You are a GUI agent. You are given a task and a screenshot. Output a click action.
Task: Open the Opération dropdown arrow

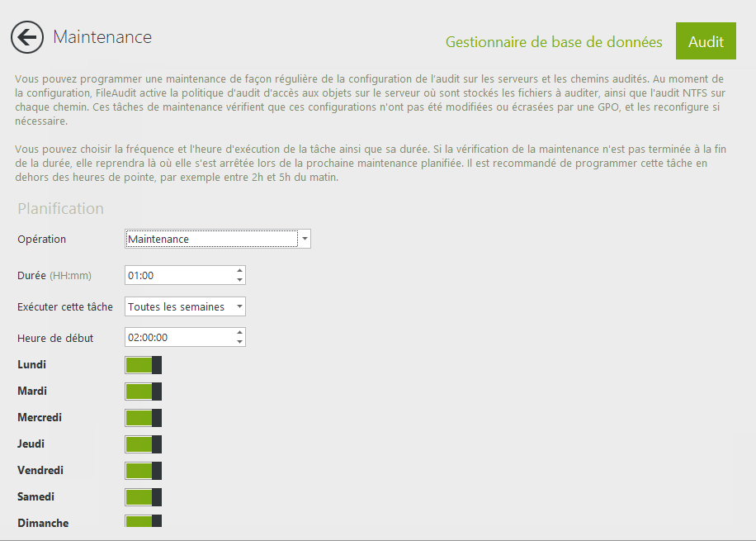coord(305,239)
